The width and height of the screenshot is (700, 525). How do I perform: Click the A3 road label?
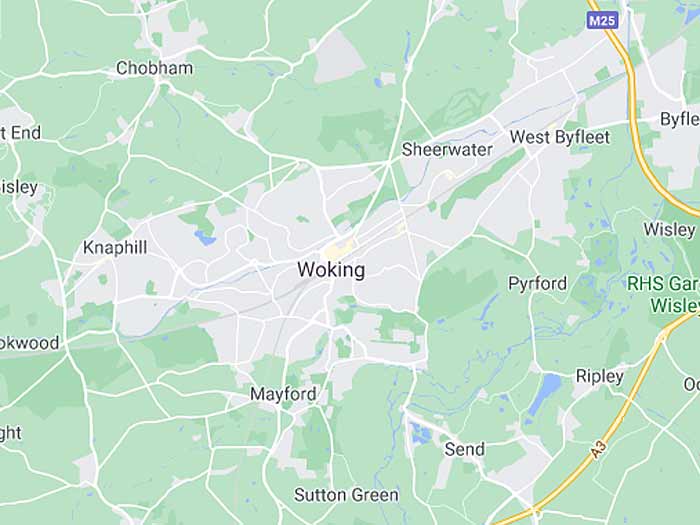click(x=600, y=449)
